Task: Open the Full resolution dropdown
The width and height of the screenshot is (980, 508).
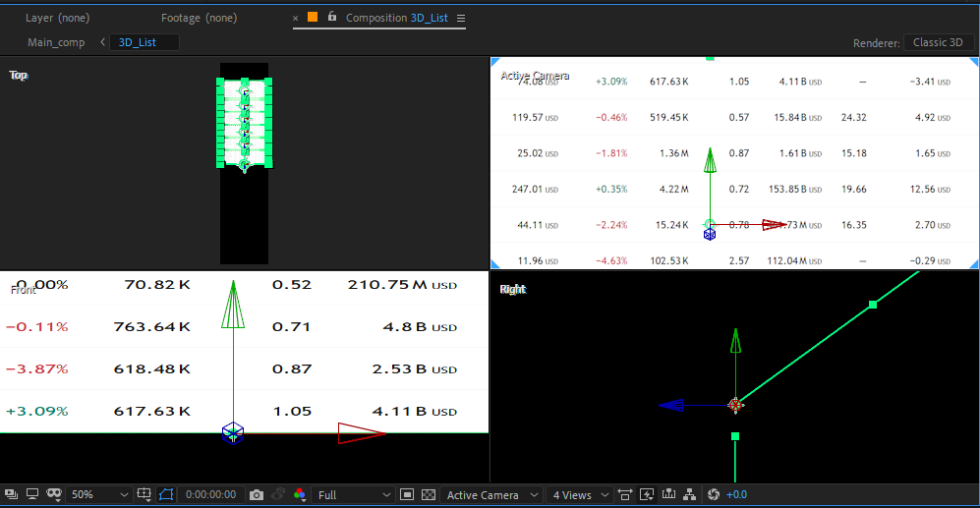Action: (x=354, y=495)
